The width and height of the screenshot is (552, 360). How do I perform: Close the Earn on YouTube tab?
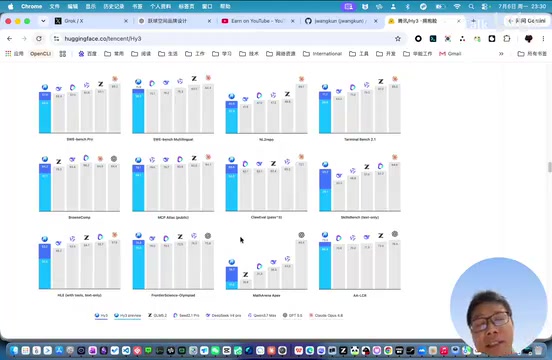[x=293, y=21]
